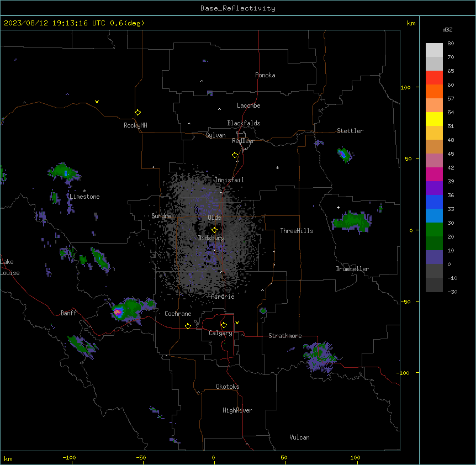Click the Sundre city label

click(161, 216)
